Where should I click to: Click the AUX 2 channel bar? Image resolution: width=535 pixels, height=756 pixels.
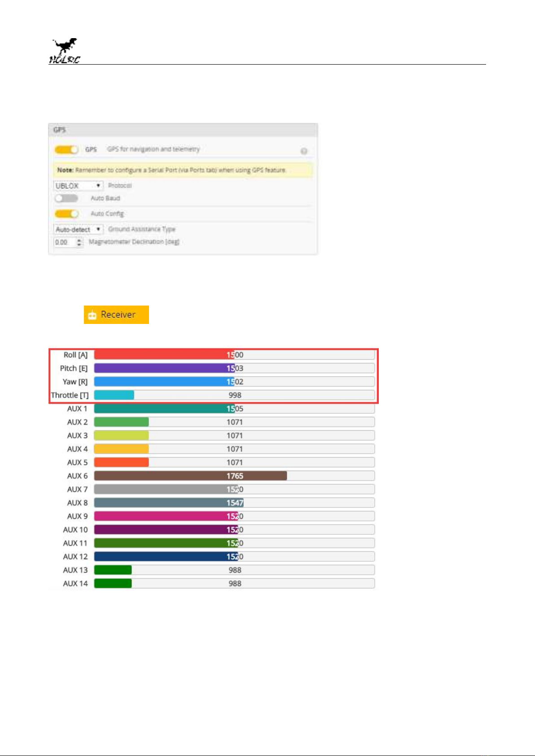click(x=234, y=422)
